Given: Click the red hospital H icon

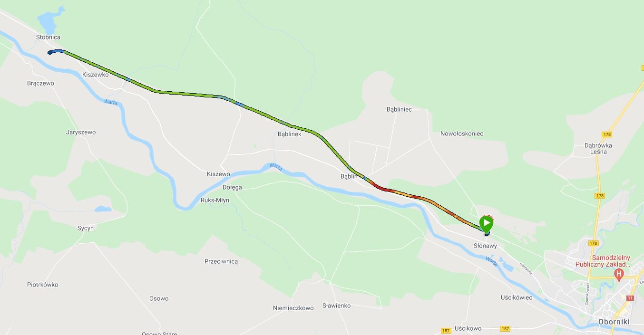Looking at the screenshot, I should pyautogui.click(x=619, y=274).
